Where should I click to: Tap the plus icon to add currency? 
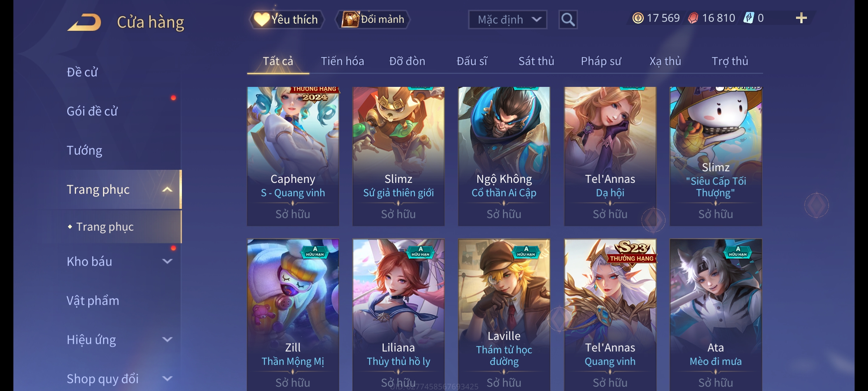click(801, 18)
